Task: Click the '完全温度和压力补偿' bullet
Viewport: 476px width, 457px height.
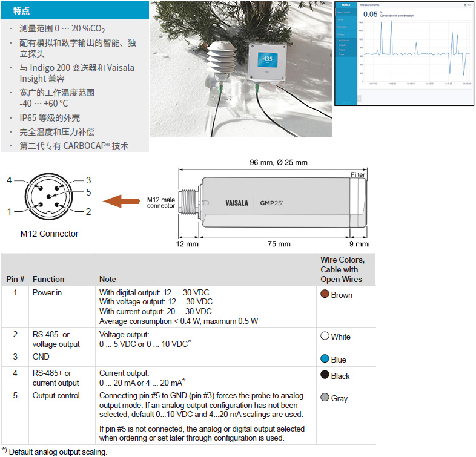Action: point(57,132)
